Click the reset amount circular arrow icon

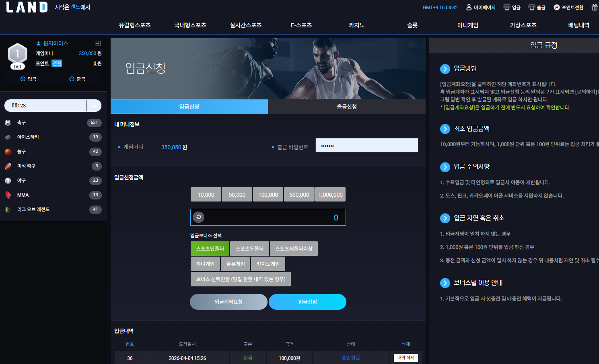tap(199, 217)
